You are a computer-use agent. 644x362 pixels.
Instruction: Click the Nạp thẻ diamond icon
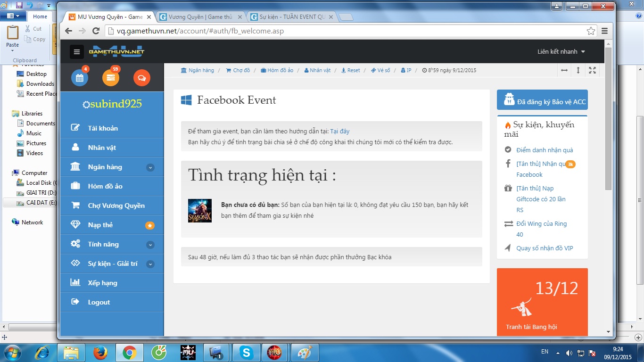pyautogui.click(x=75, y=225)
